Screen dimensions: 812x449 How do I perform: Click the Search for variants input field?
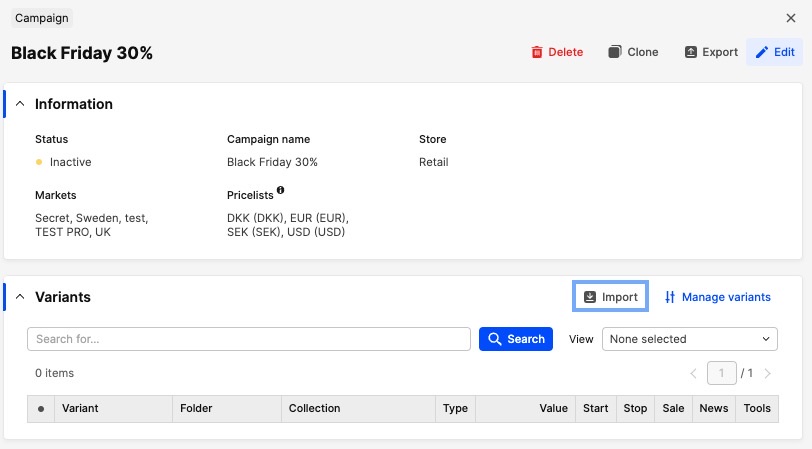click(248, 339)
